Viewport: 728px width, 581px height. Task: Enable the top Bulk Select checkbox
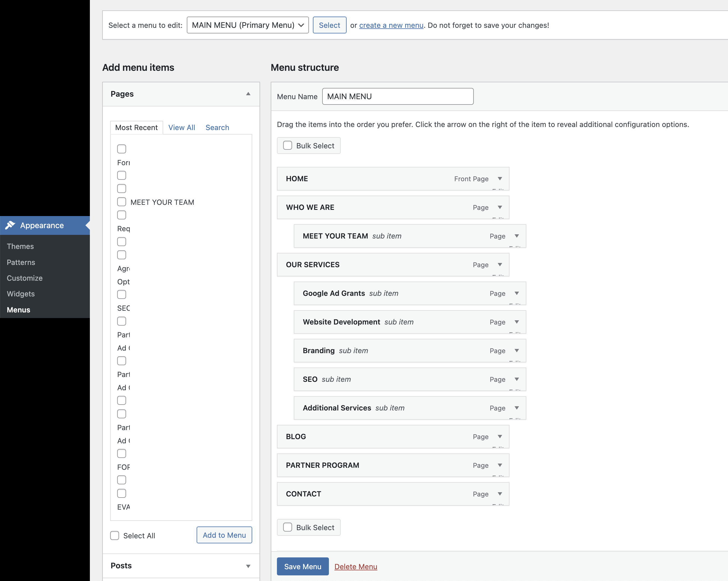coord(288,146)
